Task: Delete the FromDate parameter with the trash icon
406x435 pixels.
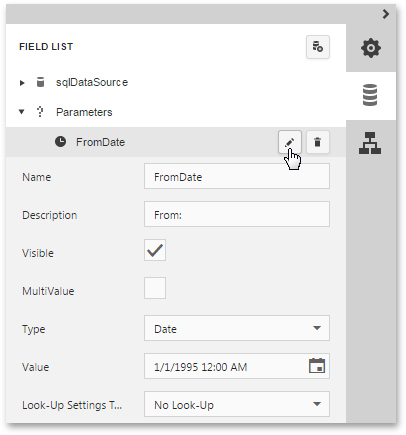Action: point(318,142)
